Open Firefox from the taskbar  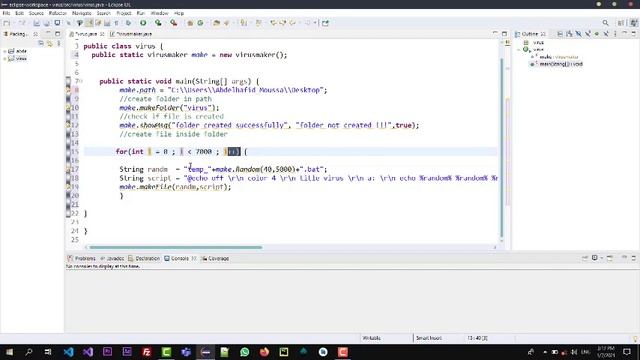(x=264, y=351)
